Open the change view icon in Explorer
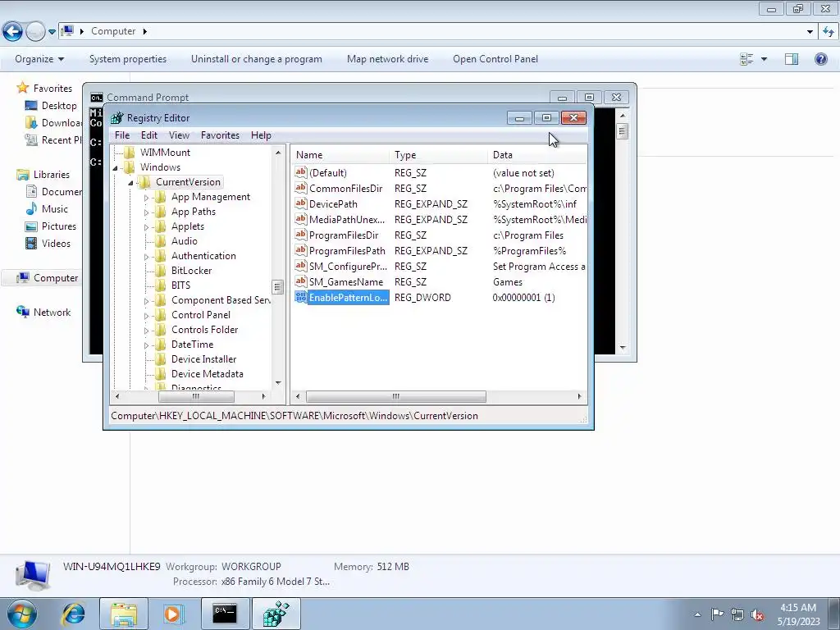Viewport: 840px width, 630px height. [x=746, y=59]
